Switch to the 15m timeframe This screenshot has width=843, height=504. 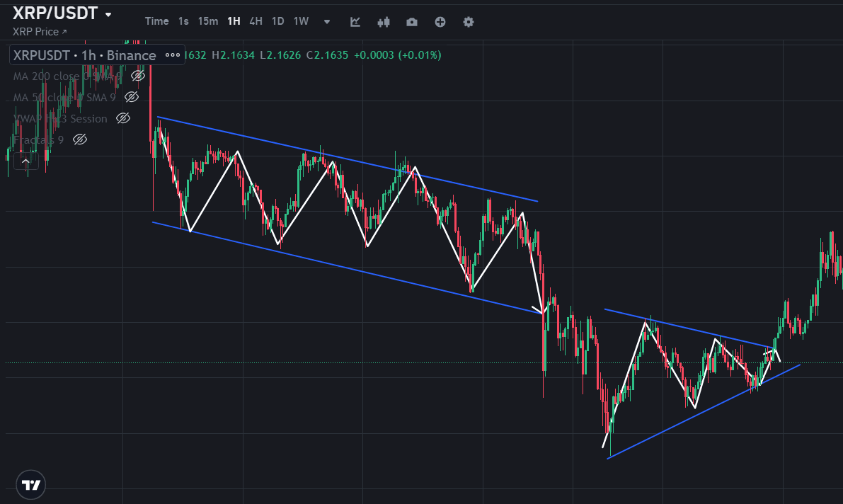[208, 21]
